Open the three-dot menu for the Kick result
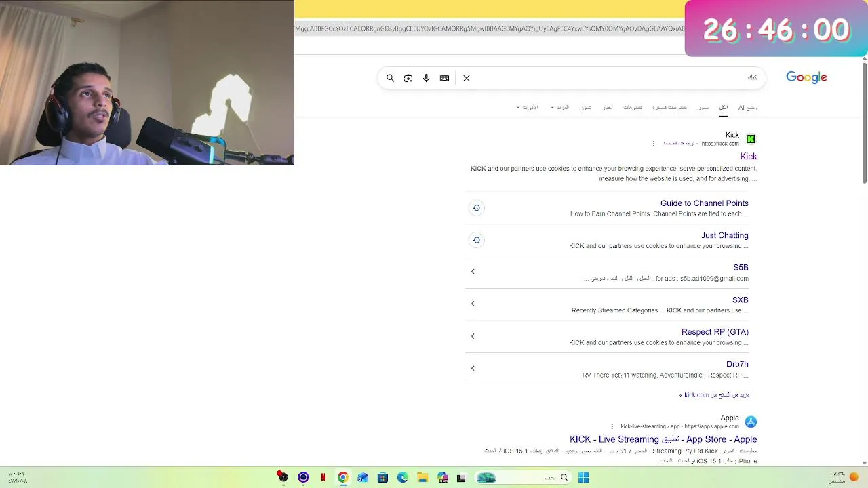 [x=654, y=144]
